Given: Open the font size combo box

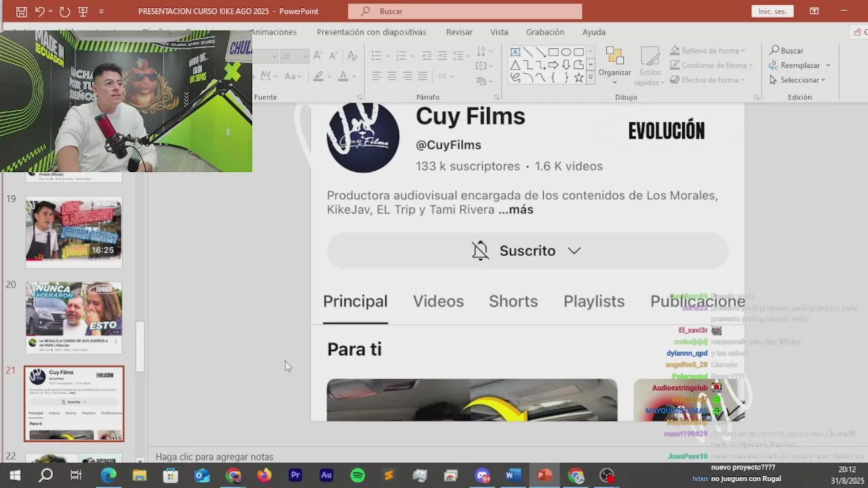Looking at the screenshot, I should pos(294,56).
